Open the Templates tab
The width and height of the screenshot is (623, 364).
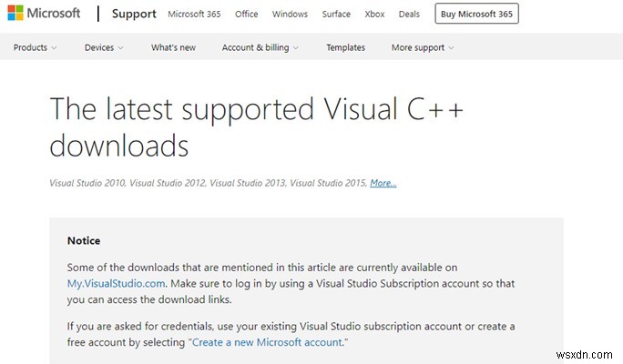click(x=345, y=47)
